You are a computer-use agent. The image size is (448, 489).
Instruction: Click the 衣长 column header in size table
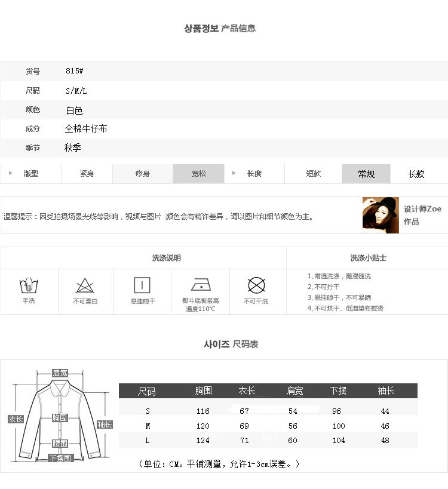tap(247, 390)
